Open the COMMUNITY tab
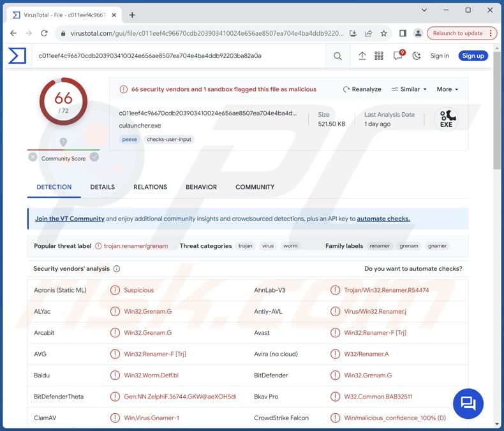This screenshot has width=504, height=431. click(255, 187)
